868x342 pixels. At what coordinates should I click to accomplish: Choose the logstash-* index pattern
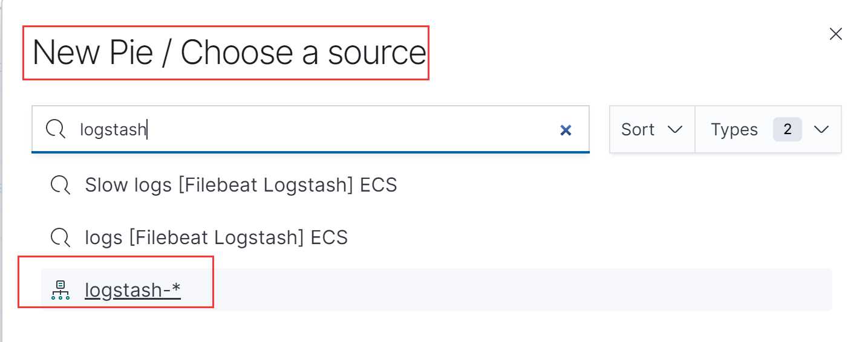coord(132,291)
